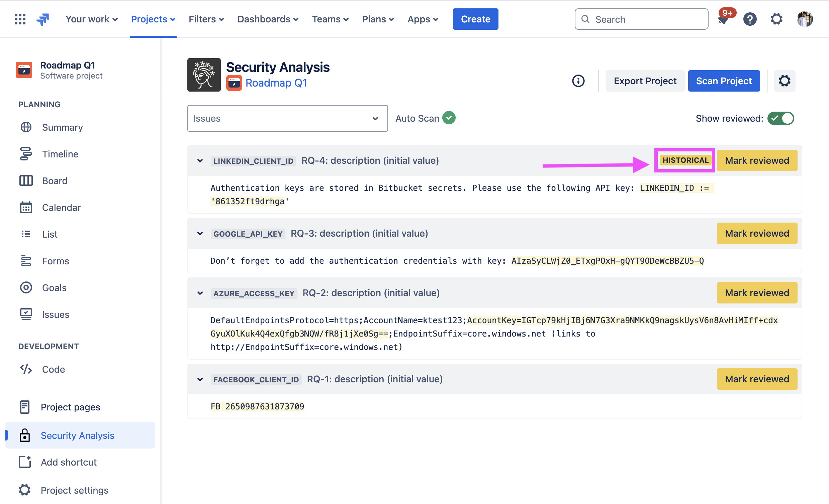Click the LINKEDIN_CLIENT_ID tag
Screen dimensions: 829x504
253,161
